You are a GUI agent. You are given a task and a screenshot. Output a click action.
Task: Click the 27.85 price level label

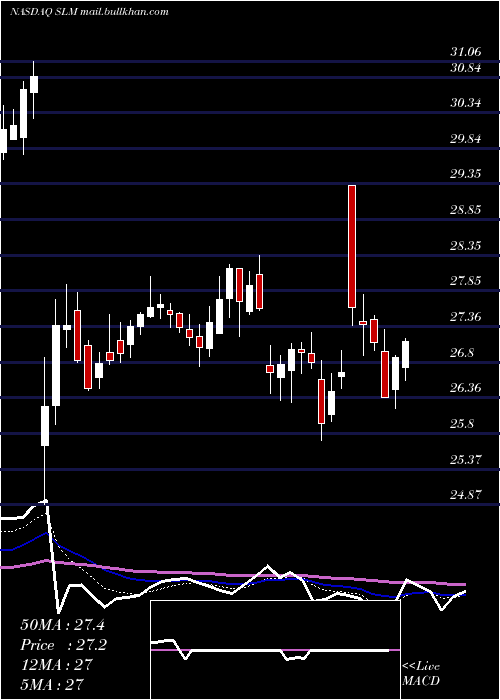tap(466, 281)
